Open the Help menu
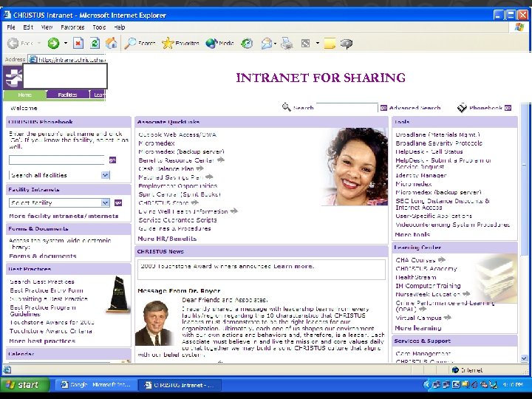The image size is (532, 399). 120,27
